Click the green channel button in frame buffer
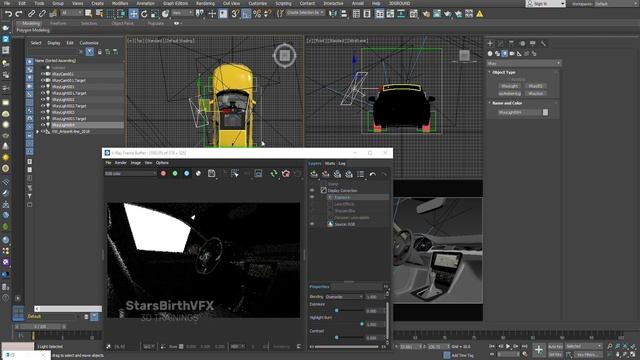Screen dimensions: 640x360 click(175, 173)
